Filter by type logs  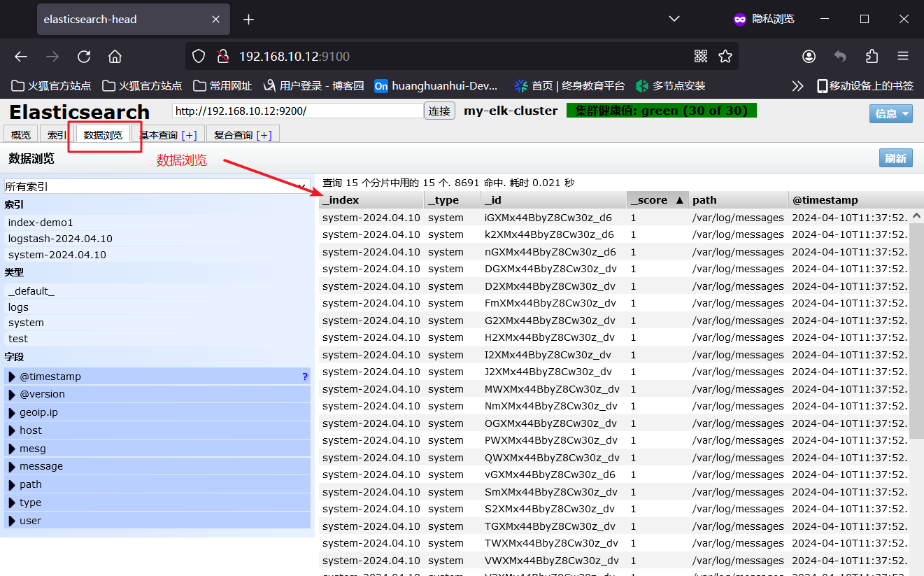18,307
